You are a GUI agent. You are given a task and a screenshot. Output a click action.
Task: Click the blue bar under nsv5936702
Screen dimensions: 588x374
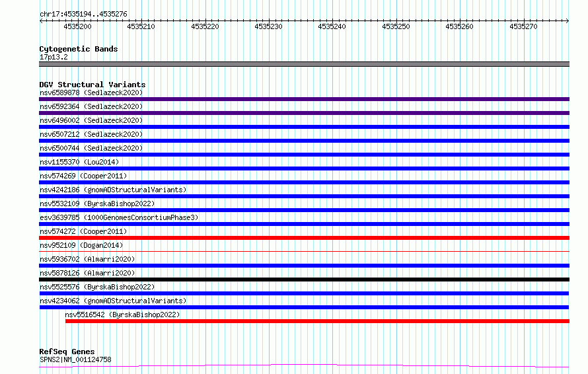click(x=304, y=266)
